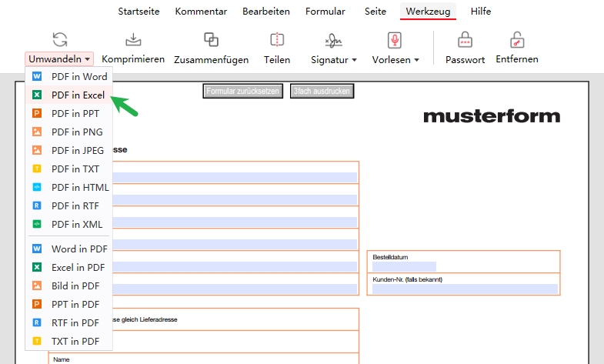Click the R icon beside RTF in PDF
604x364 pixels.
pos(37,322)
